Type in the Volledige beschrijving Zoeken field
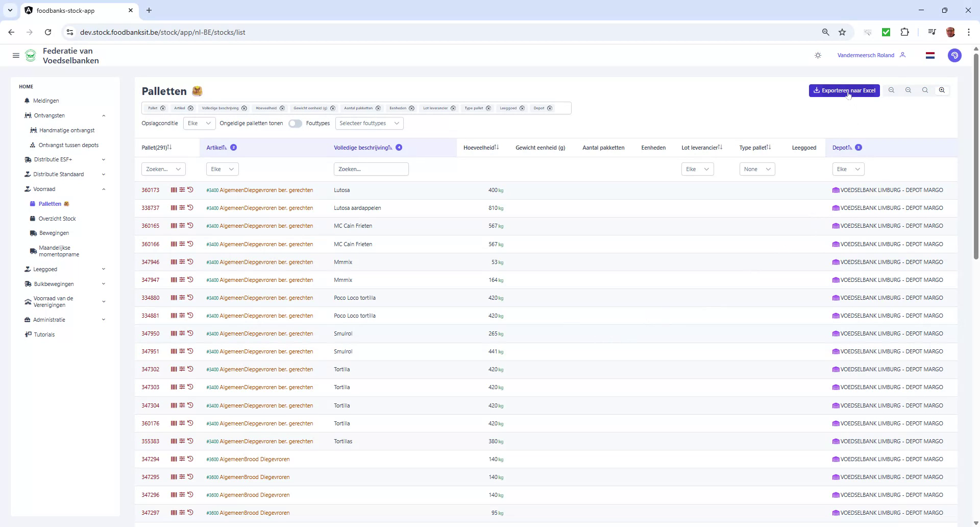Screen dimensions: 980x527 tap(371, 169)
